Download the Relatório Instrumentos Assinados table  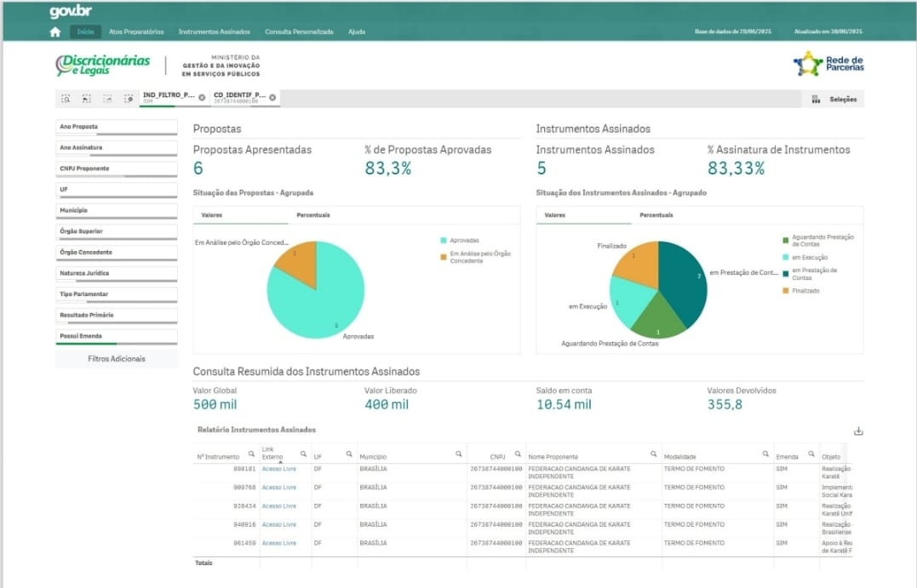858,431
